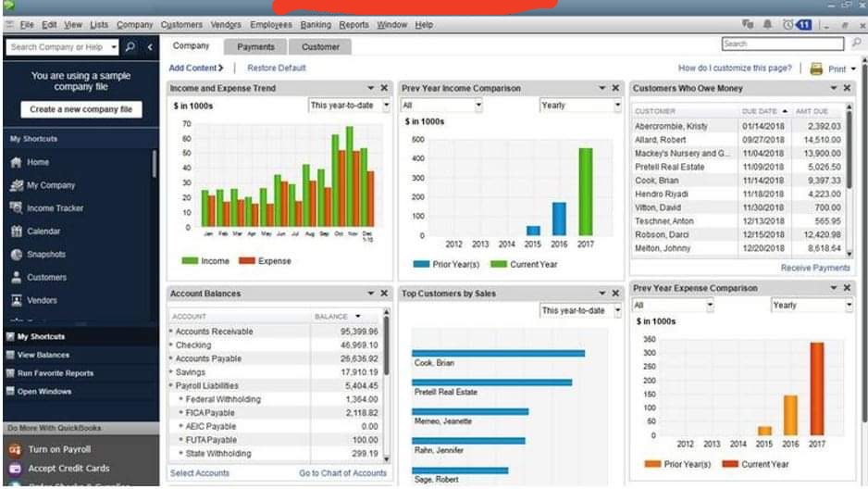Click the View Balances icon
This screenshot has width=868, height=489.
coord(10,355)
